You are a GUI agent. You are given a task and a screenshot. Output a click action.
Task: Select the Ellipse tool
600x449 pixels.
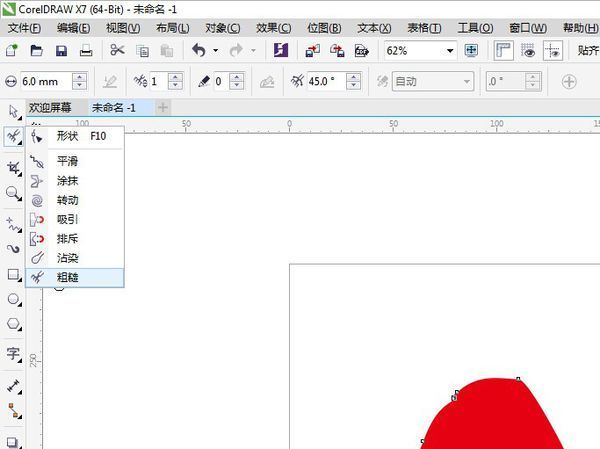(x=13, y=299)
